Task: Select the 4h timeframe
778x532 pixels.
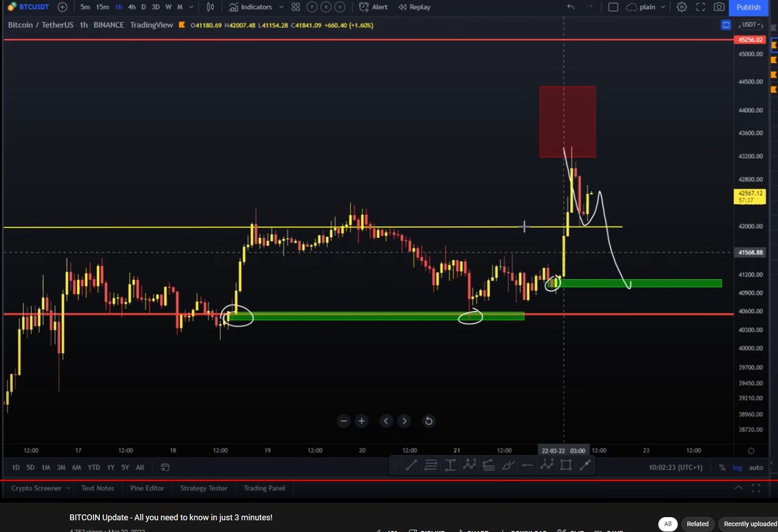Action: [132, 7]
